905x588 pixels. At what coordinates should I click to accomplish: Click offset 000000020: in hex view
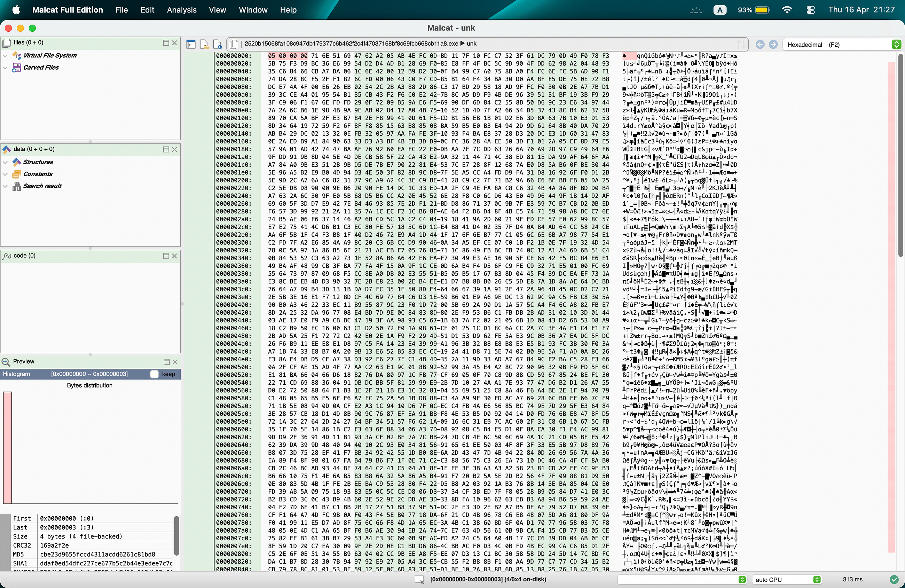234,63
